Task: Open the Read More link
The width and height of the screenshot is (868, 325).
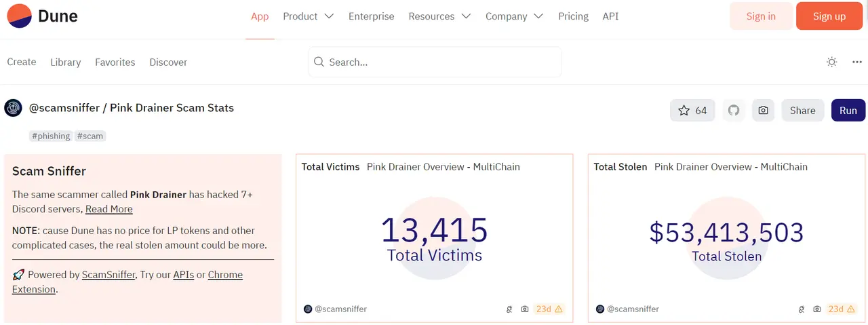Action: point(109,209)
